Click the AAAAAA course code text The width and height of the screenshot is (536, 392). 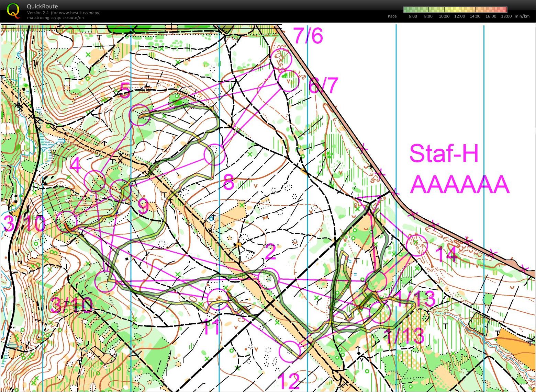pos(459,185)
